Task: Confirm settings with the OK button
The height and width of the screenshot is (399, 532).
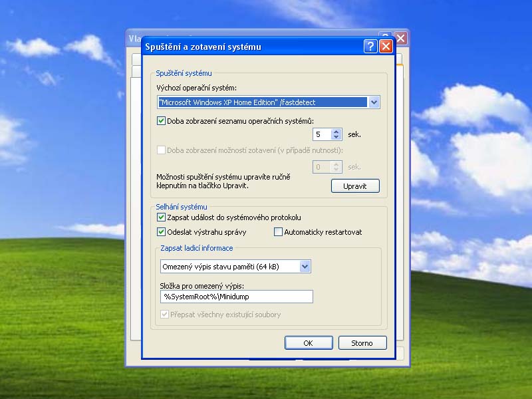Action: tap(308, 343)
